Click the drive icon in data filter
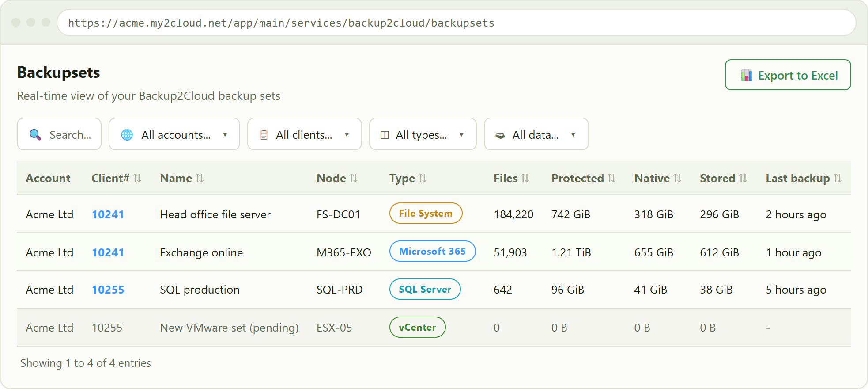 pos(500,135)
